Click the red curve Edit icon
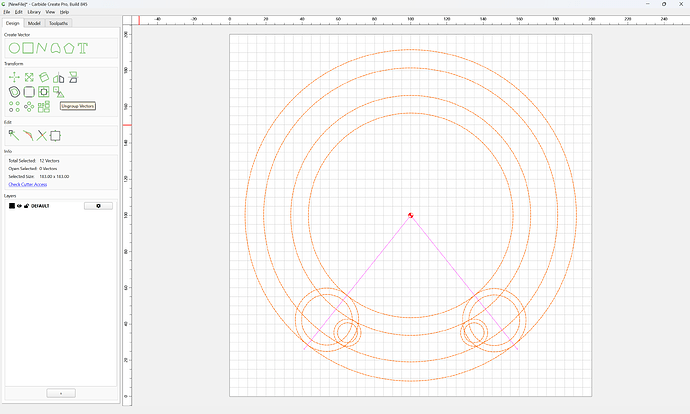Screen dimensions: 690x414 pos(28,136)
